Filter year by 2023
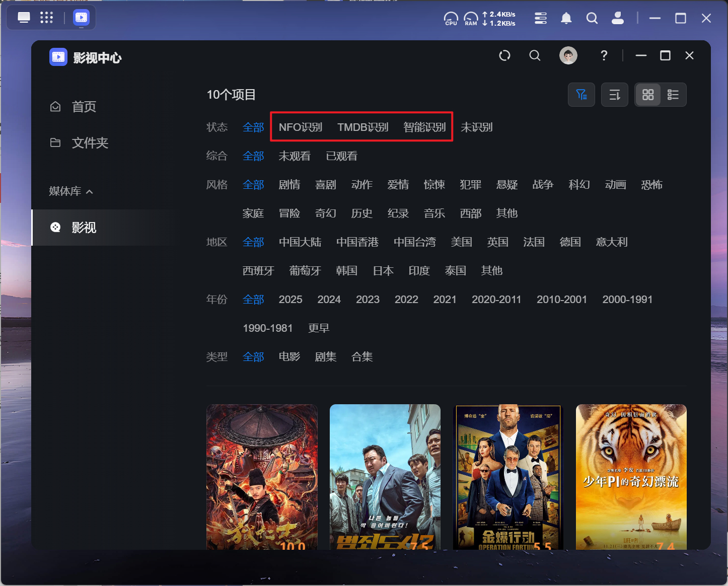This screenshot has width=728, height=586. click(x=368, y=300)
